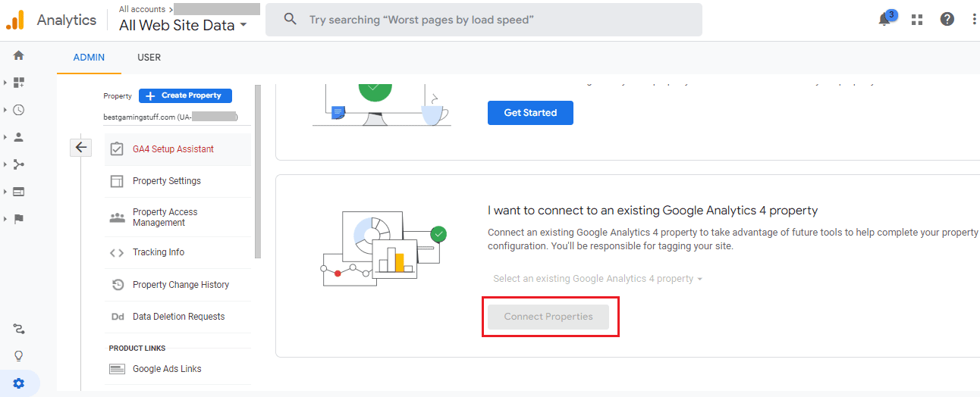Open Attribution icon in sidebar
The width and height of the screenshot is (980, 397).
tap(19, 329)
